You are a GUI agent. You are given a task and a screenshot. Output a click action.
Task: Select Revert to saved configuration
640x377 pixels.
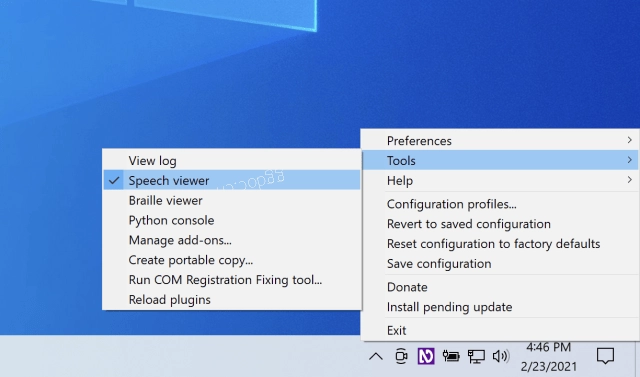(x=500, y=224)
